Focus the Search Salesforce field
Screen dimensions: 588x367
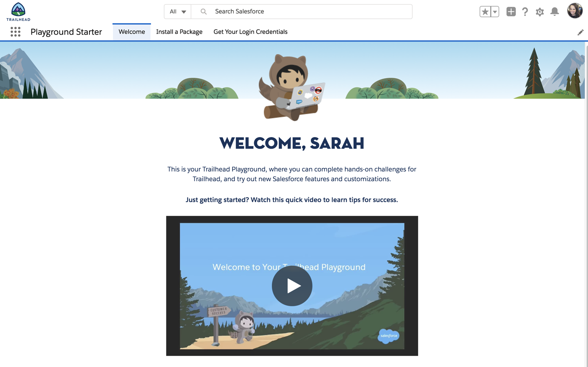pyautogui.click(x=302, y=12)
